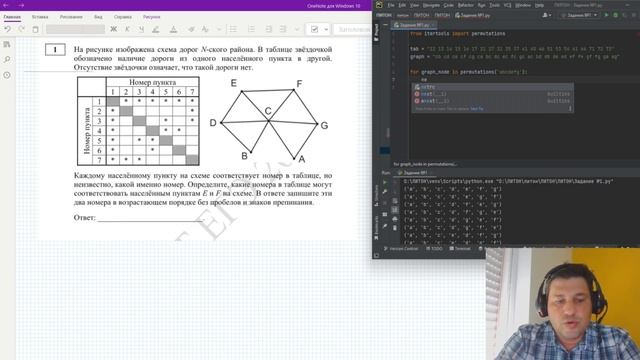
Task: Click the search icon in OneNote sidebar
Action: pos(7,60)
